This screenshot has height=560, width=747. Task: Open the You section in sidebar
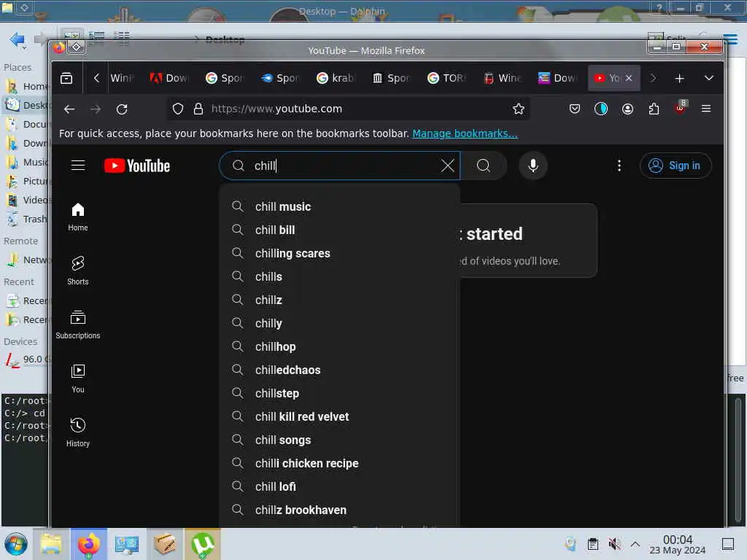tap(78, 378)
